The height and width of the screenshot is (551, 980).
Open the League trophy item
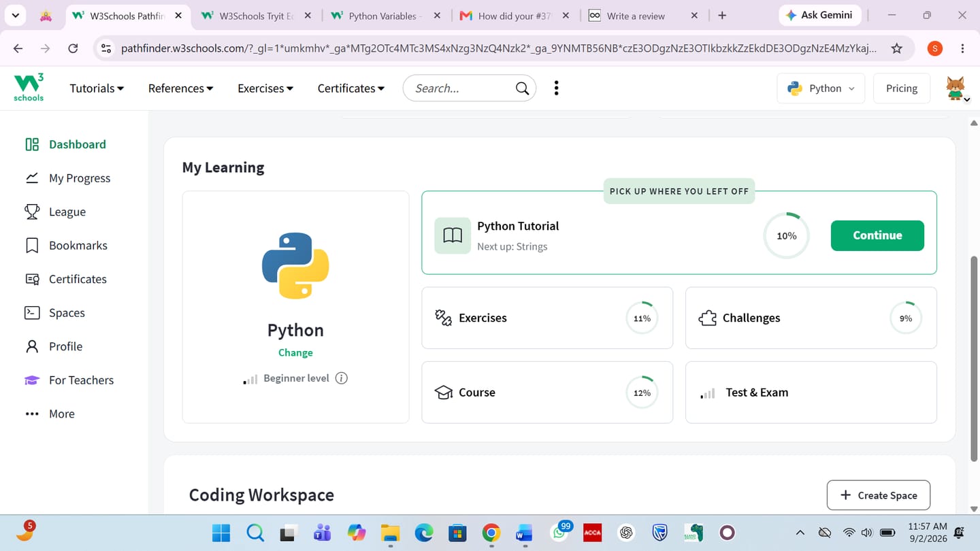tap(55, 212)
